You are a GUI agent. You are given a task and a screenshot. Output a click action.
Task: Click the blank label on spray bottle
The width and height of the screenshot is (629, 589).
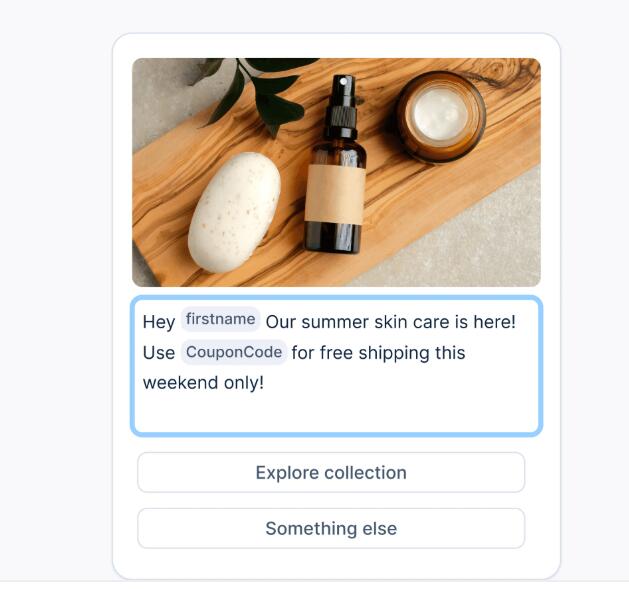click(335, 194)
